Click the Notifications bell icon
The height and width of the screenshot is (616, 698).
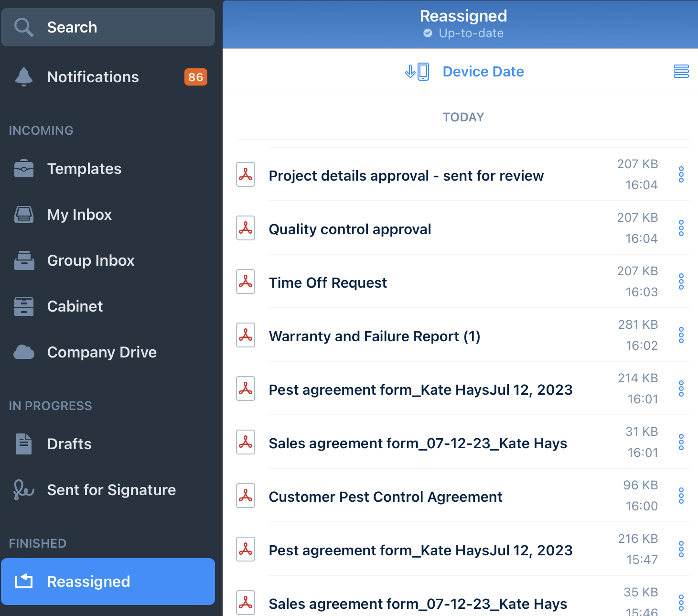pyautogui.click(x=23, y=77)
